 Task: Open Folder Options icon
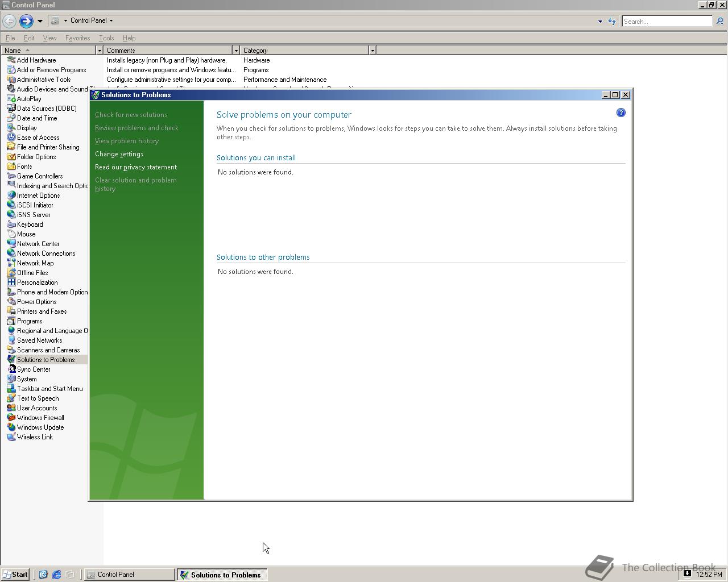(x=11, y=157)
